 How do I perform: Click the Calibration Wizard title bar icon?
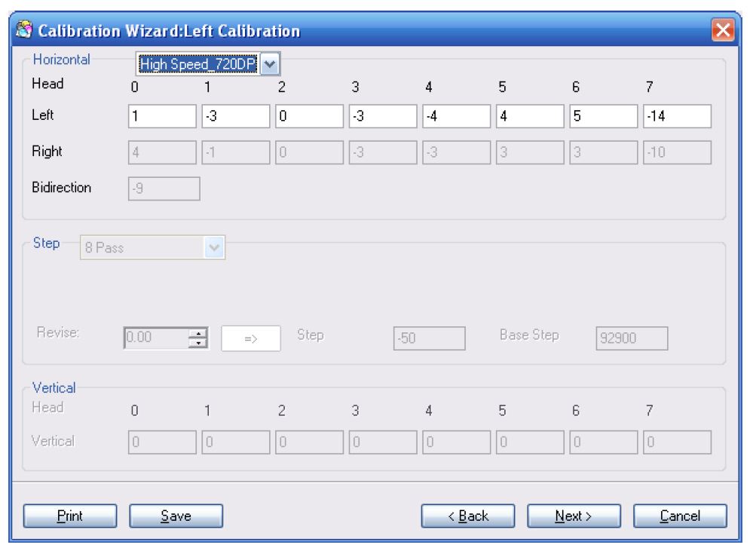23,32
